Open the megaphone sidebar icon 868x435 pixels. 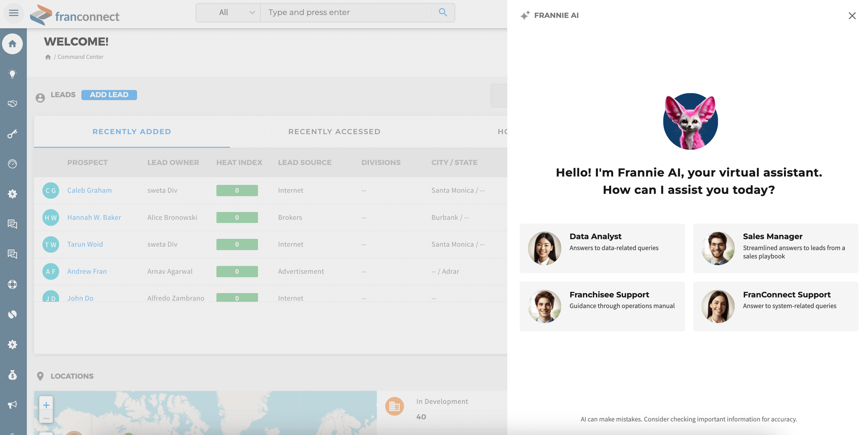[x=12, y=405]
